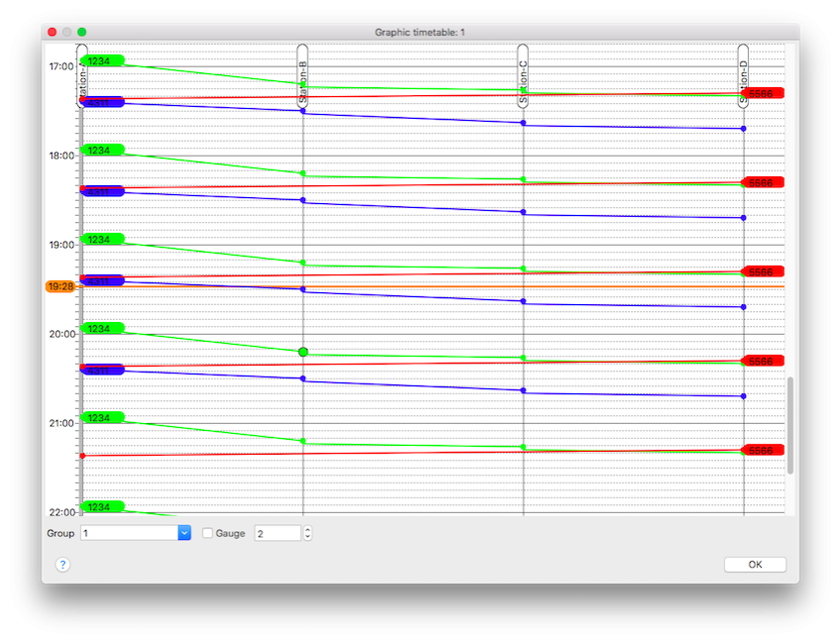Select the green 1234 train label at 17:00

pyautogui.click(x=100, y=61)
